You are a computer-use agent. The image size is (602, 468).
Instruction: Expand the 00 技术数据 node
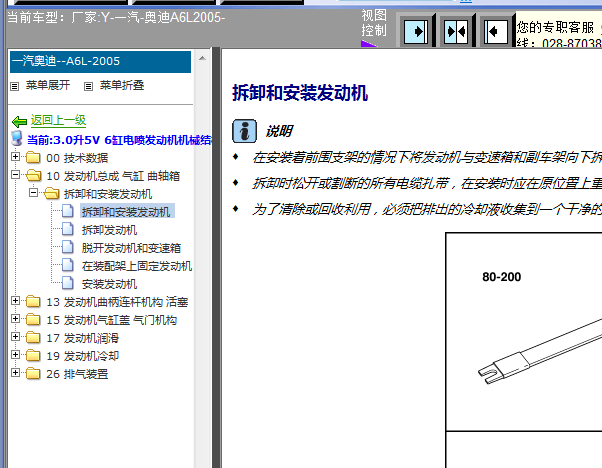[15, 157]
